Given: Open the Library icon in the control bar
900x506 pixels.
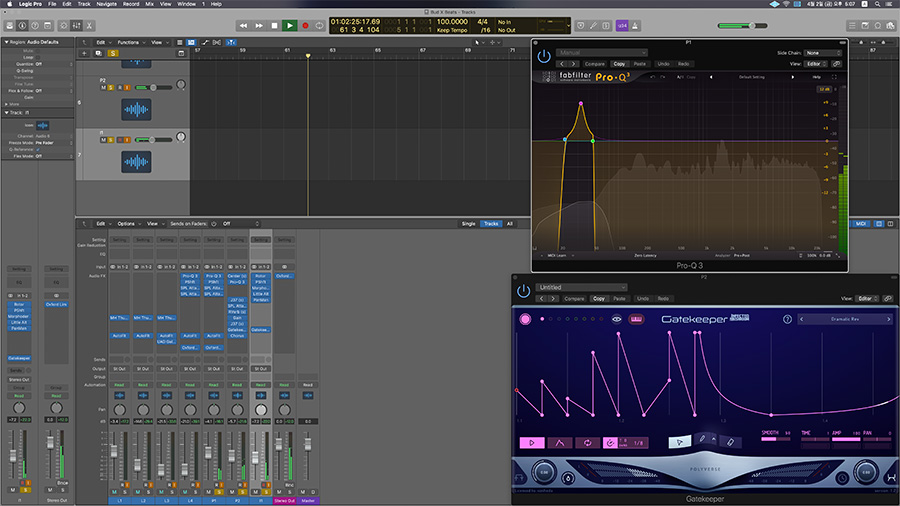Looking at the screenshot, I should (x=10, y=26).
